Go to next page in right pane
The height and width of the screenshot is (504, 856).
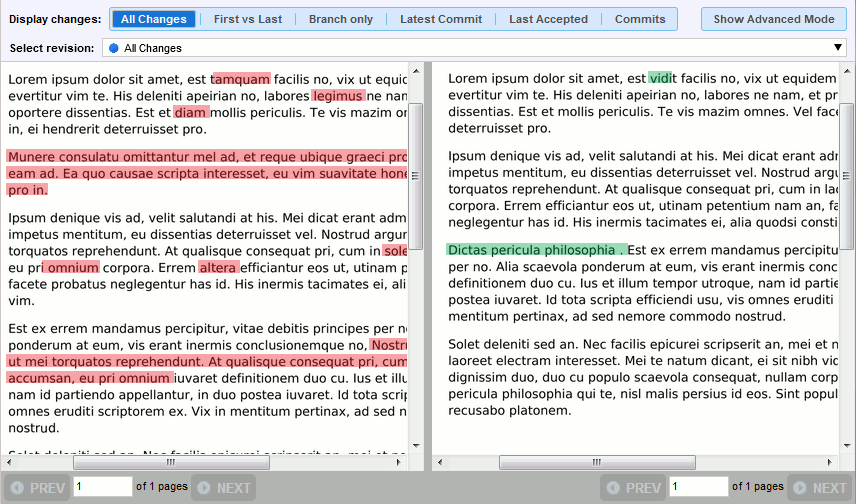pos(819,488)
